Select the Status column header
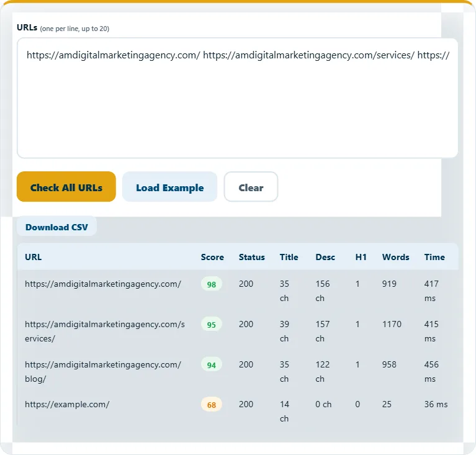476x455 pixels. click(x=252, y=257)
